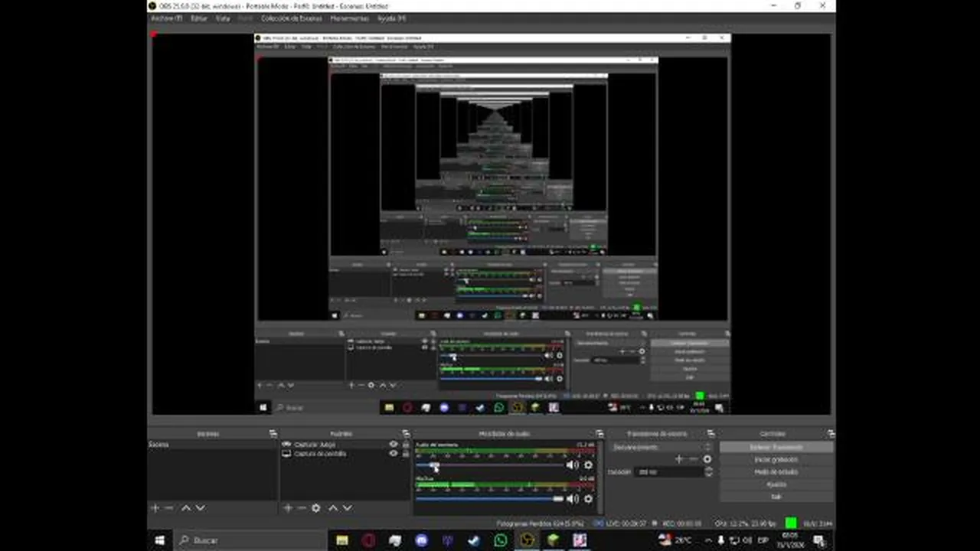Open Discord from the taskbar

point(421,540)
